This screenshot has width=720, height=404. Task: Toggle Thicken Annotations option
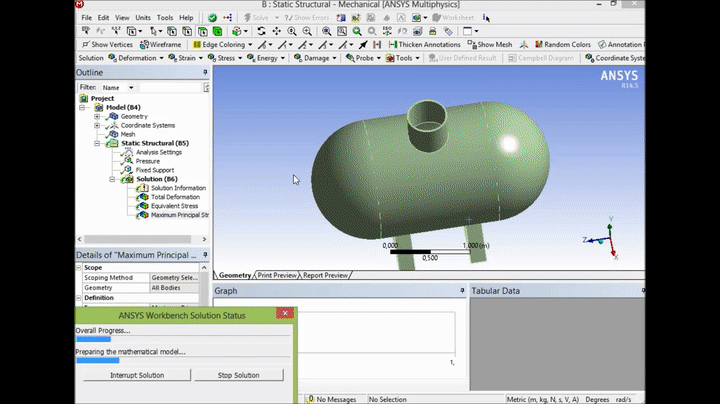point(424,45)
